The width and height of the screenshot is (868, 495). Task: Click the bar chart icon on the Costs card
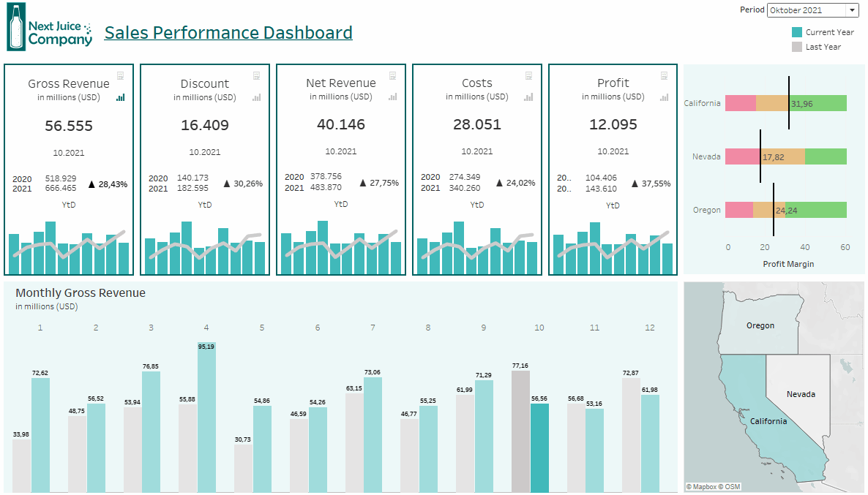coord(528,97)
